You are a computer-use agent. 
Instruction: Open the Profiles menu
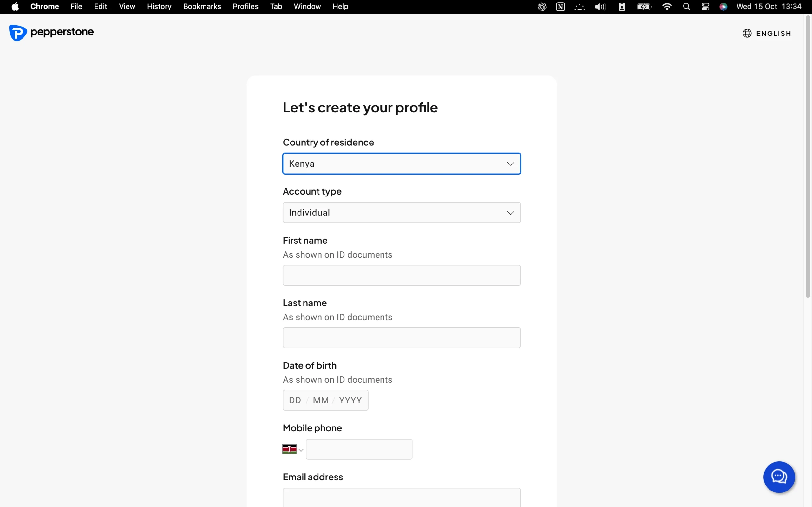[245, 7]
